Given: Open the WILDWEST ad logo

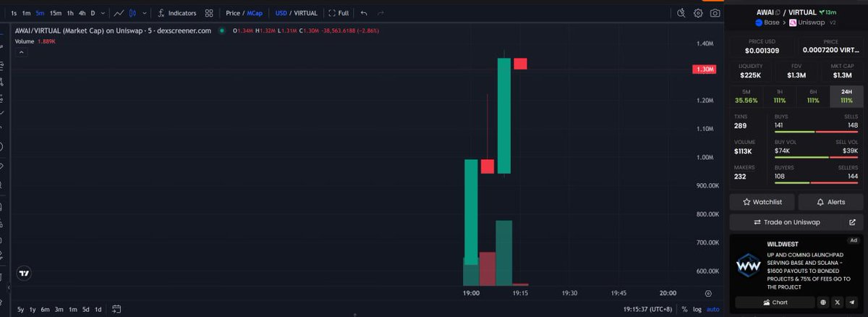Looking at the screenshot, I should [747, 266].
